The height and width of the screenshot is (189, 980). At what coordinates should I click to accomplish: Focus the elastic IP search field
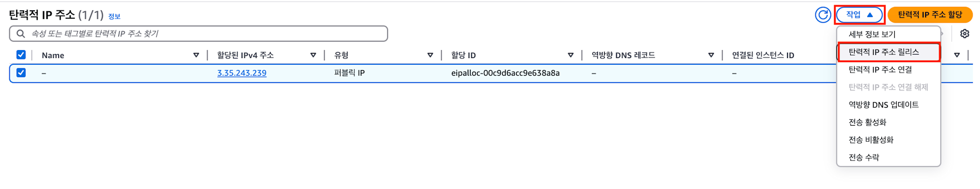(198, 34)
